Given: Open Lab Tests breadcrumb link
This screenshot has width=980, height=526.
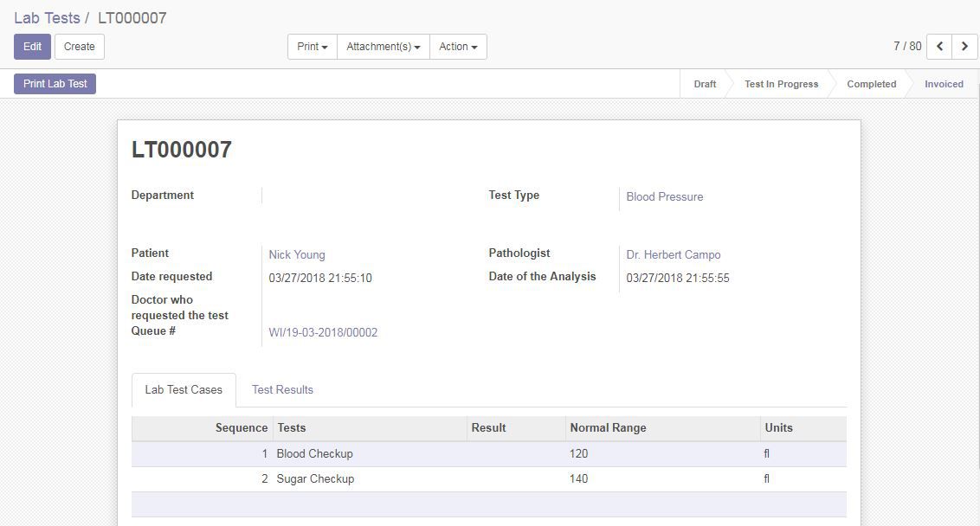Looking at the screenshot, I should [x=47, y=18].
